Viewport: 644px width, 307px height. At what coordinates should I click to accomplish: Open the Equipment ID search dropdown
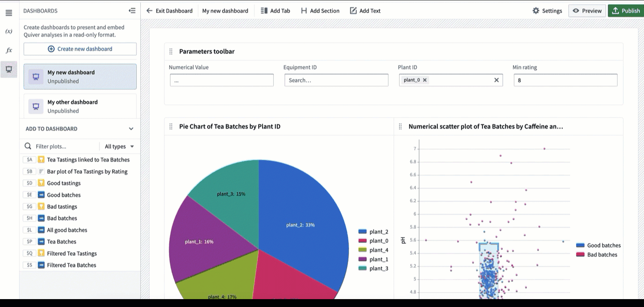click(x=336, y=80)
